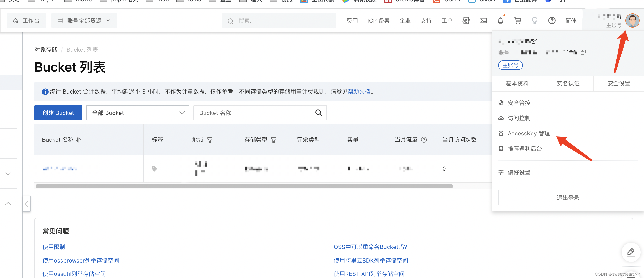Switch language via 简体

coord(571,21)
